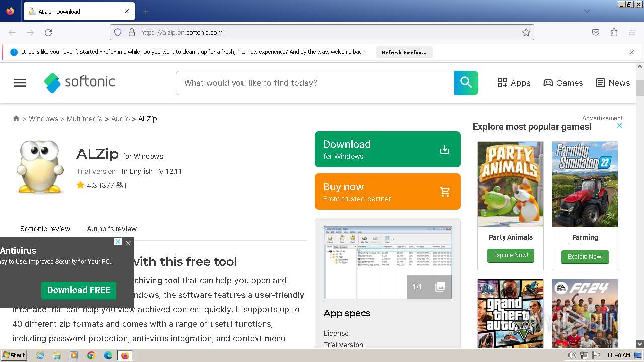644x362 pixels.
Task: Click the page vertical scrollbar thumb
Action: click(640, 87)
